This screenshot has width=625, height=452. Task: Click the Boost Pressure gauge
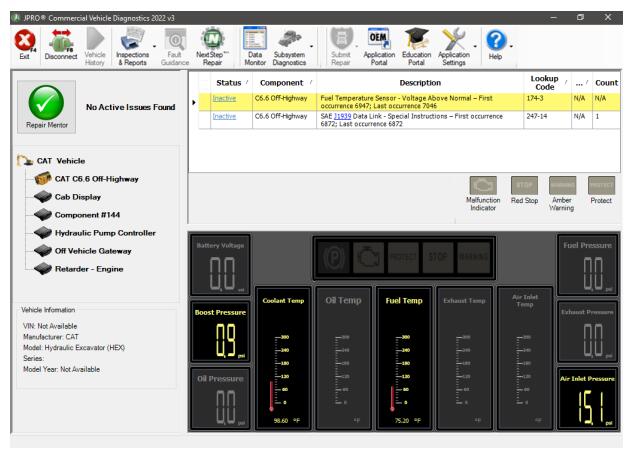point(220,332)
